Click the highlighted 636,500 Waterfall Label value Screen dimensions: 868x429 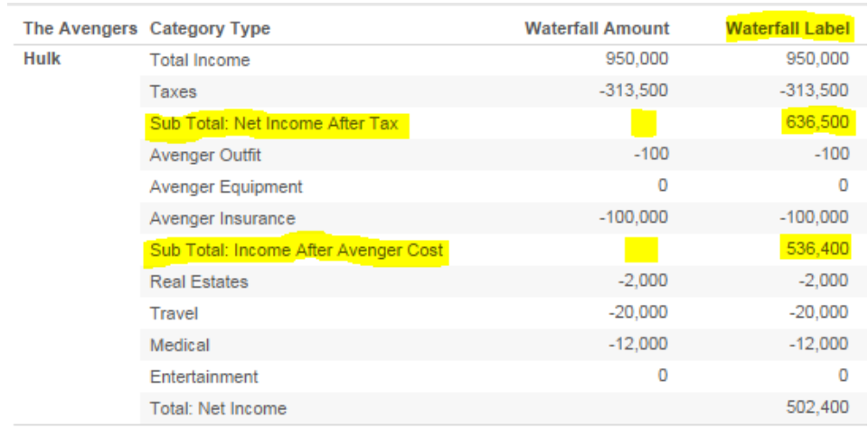point(817,122)
